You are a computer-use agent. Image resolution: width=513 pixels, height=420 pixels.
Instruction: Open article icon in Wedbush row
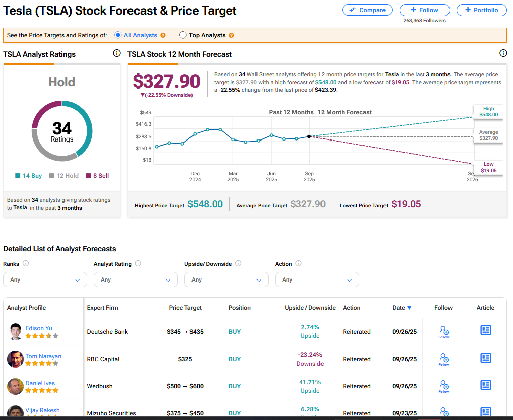[x=485, y=385]
